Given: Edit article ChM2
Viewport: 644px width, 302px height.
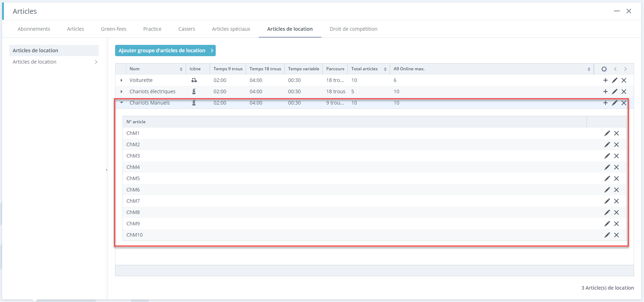Looking at the screenshot, I should pos(607,144).
